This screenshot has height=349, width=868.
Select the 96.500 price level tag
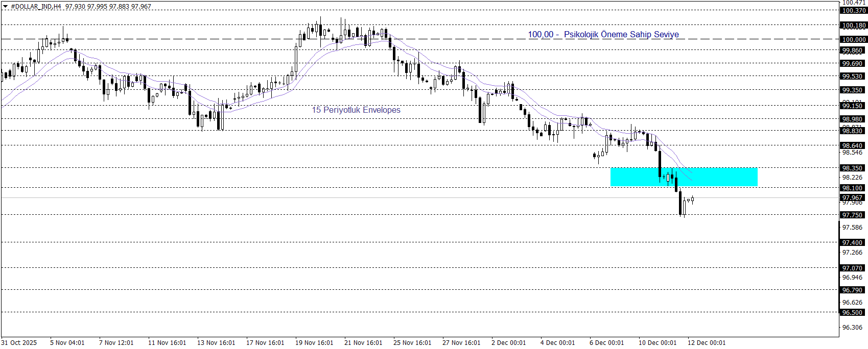(x=852, y=312)
